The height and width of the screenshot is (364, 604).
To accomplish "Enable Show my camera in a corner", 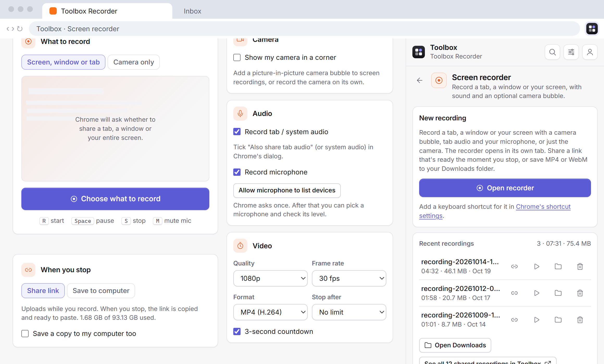I will [237, 57].
